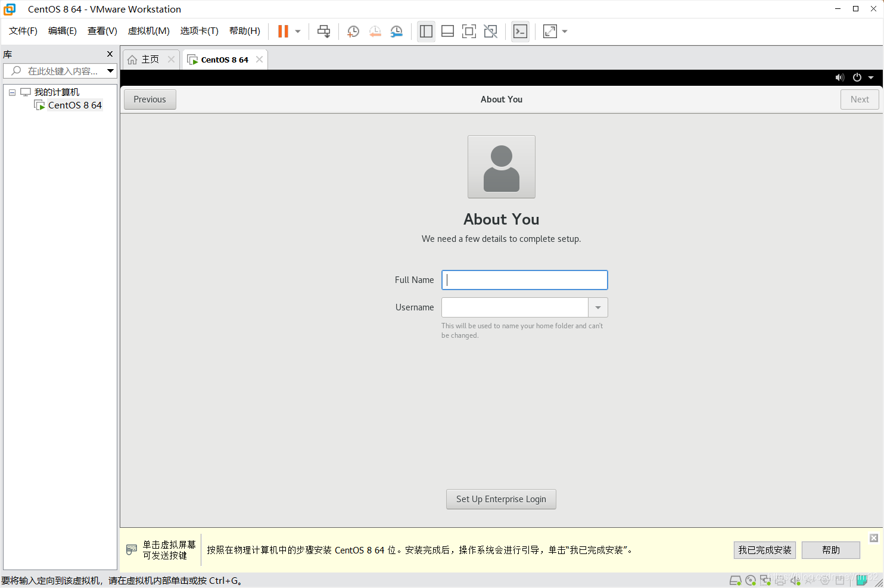Close the 主页 tab
This screenshot has height=588, width=884.
(x=172, y=60)
